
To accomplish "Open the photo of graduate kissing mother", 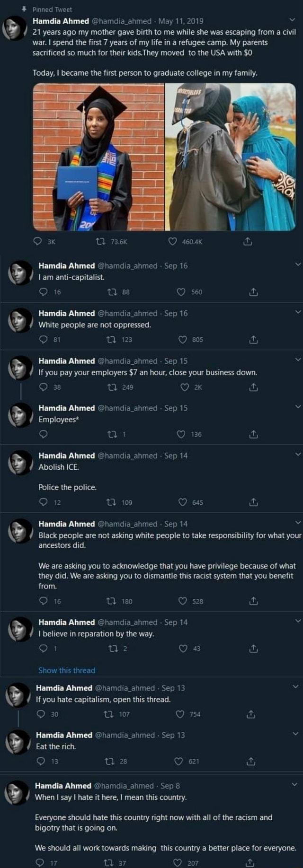I will pyautogui.click(x=231, y=157).
